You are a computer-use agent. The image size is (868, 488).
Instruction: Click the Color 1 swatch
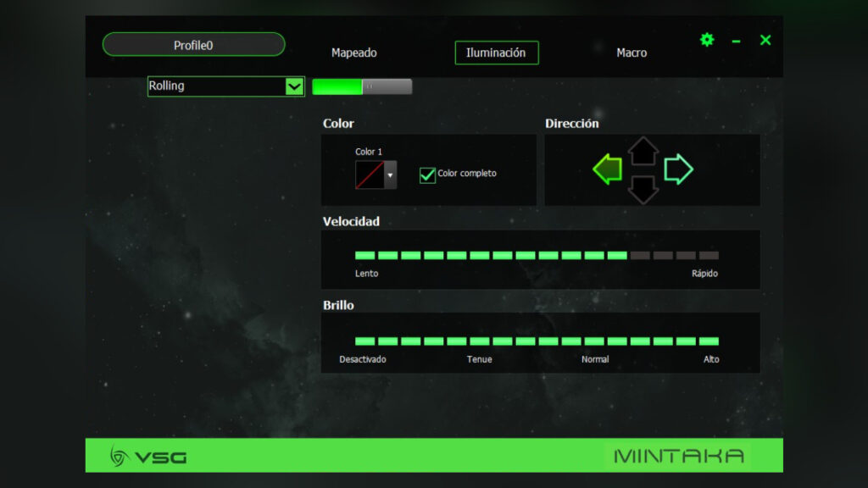tap(370, 174)
